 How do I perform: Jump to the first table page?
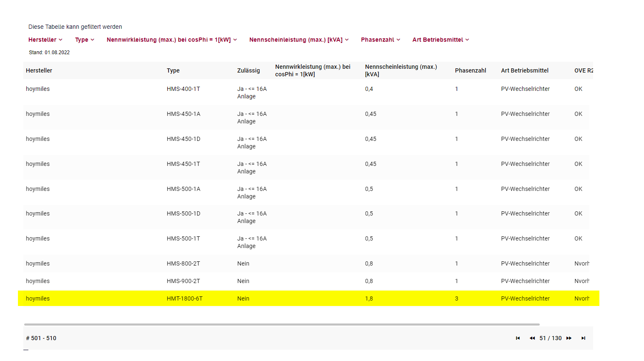tap(518, 338)
